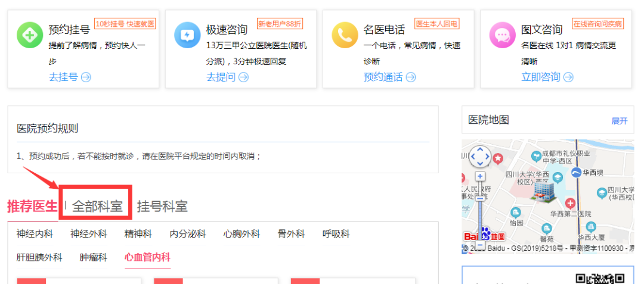This screenshot has width=644, height=284.
Task: Click the 在线咨询问疾病 badge
Action: click(x=597, y=24)
